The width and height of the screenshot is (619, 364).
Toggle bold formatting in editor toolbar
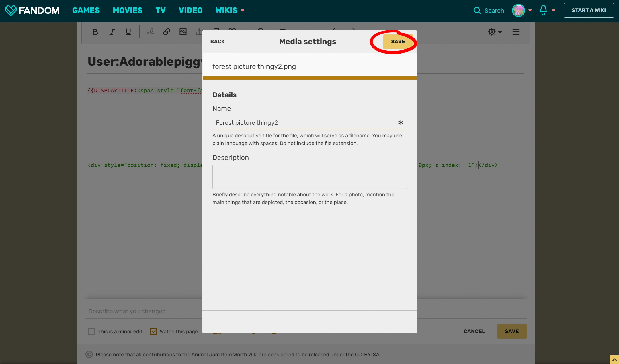[x=95, y=32]
